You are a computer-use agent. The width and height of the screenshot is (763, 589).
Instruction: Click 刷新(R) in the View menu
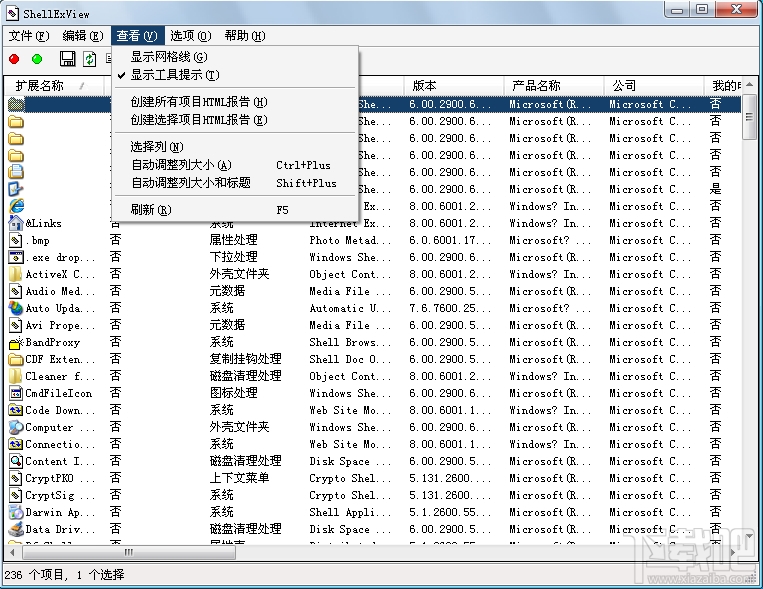(x=151, y=210)
